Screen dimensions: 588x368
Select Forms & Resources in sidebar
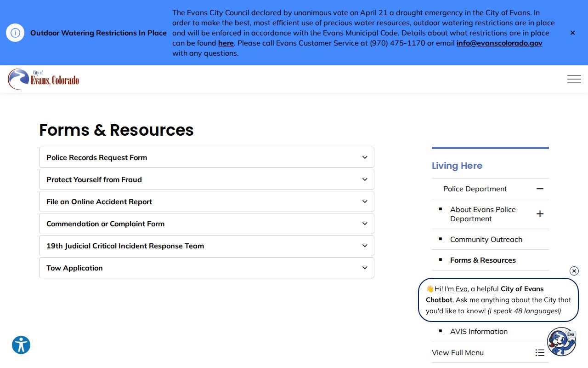[x=483, y=260]
